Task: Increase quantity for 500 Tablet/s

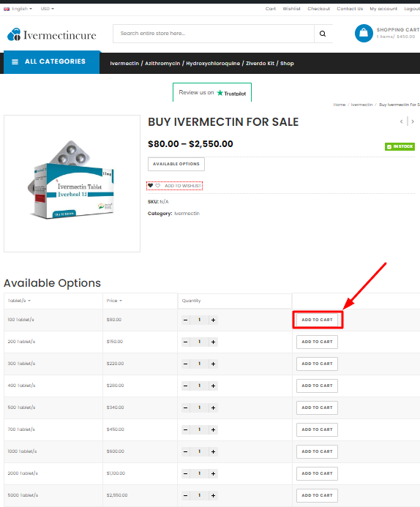Action: click(214, 408)
